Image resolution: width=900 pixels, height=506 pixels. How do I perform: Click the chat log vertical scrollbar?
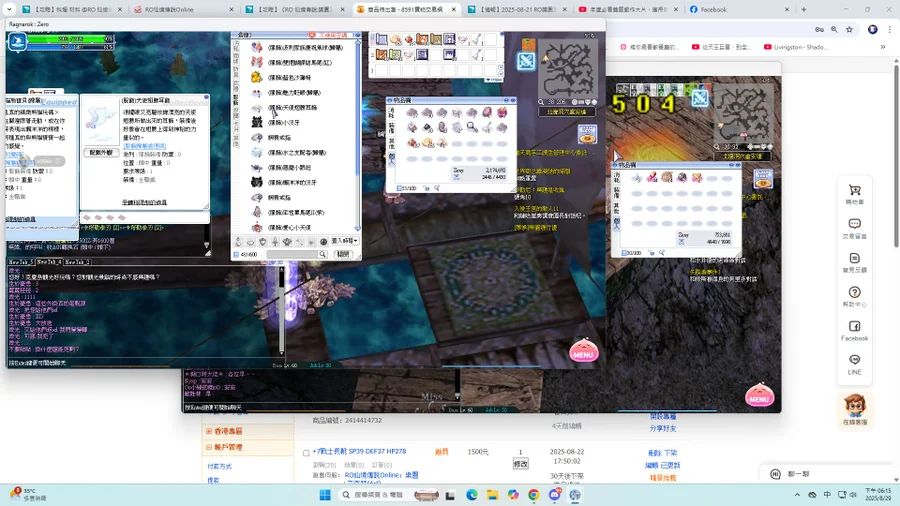(x=281, y=310)
